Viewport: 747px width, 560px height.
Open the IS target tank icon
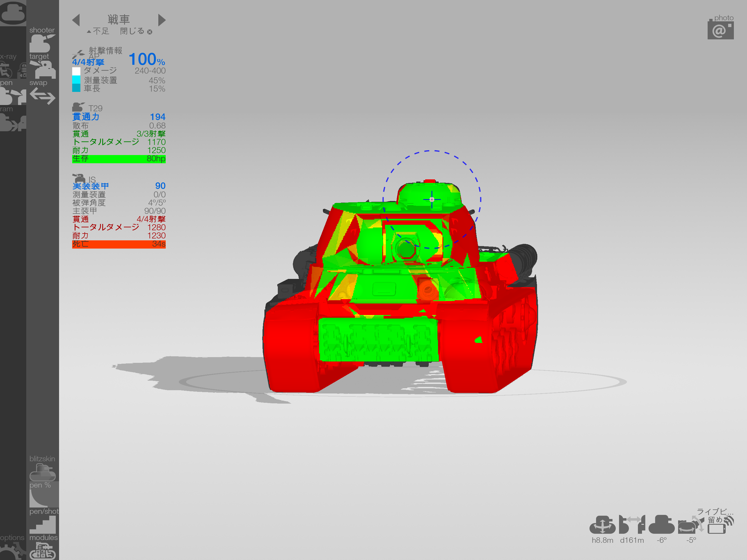pos(79,178)
